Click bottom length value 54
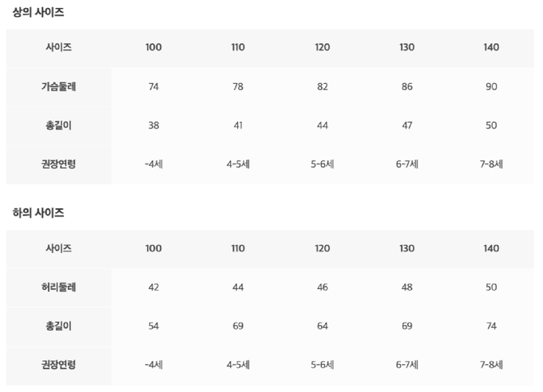 click(x=153, y=326)
